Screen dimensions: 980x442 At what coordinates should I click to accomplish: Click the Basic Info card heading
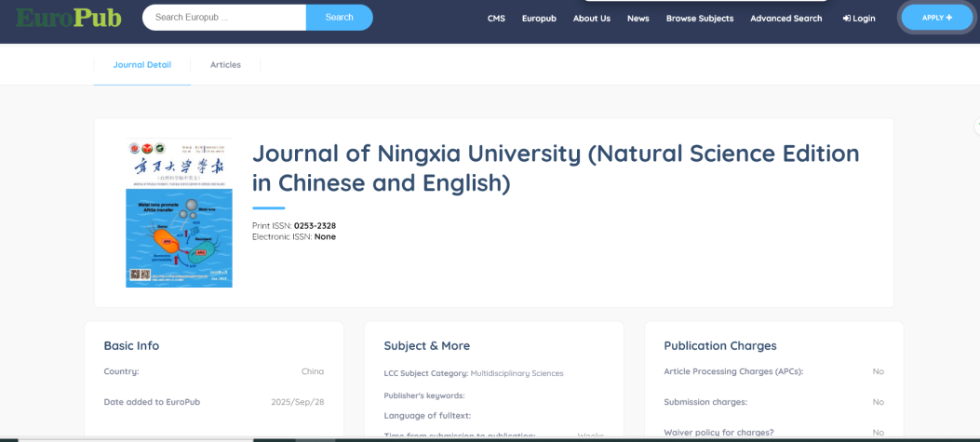[131, 345]
